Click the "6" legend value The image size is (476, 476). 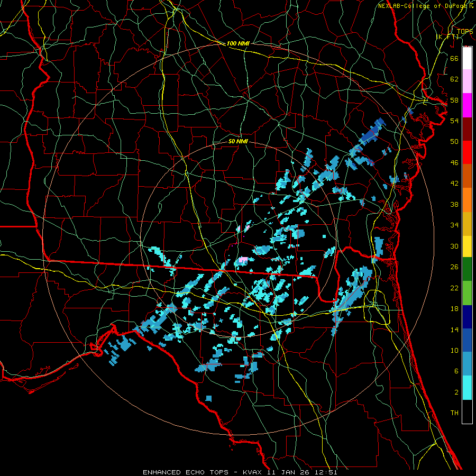coord(456,371)
